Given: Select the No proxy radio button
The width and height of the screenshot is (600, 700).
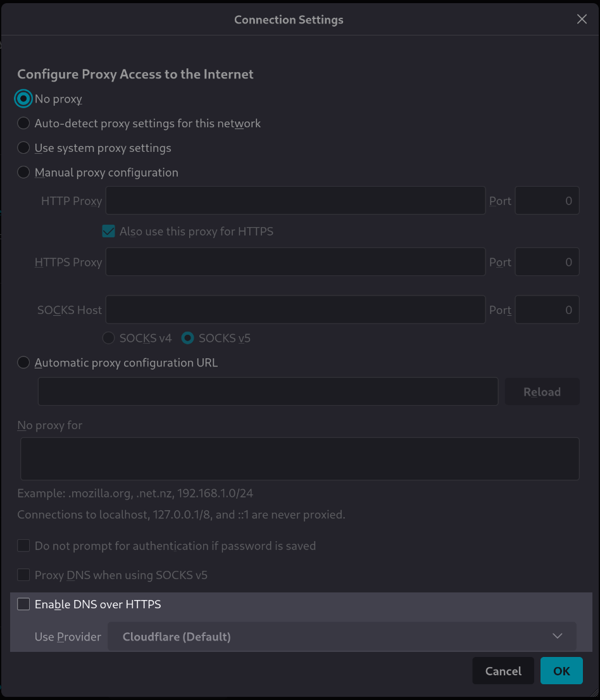Looking at the screenshot, I should point(23,99).
